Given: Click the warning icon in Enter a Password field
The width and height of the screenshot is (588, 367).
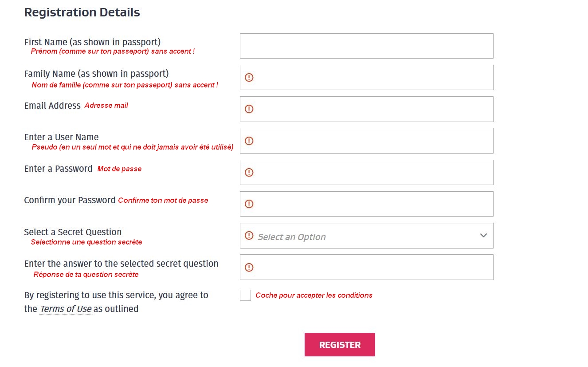Looking at the screenshot, I should (249, 173).
